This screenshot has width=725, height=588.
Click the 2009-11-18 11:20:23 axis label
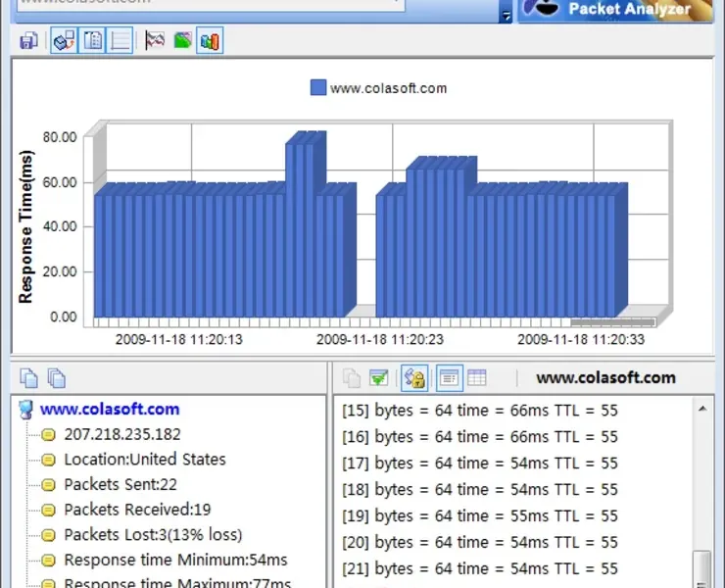[x=380, y=339]
